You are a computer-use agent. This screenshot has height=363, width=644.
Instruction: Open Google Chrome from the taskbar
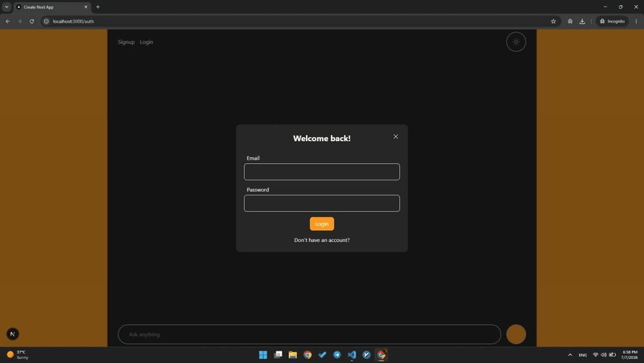pos(308,355)
